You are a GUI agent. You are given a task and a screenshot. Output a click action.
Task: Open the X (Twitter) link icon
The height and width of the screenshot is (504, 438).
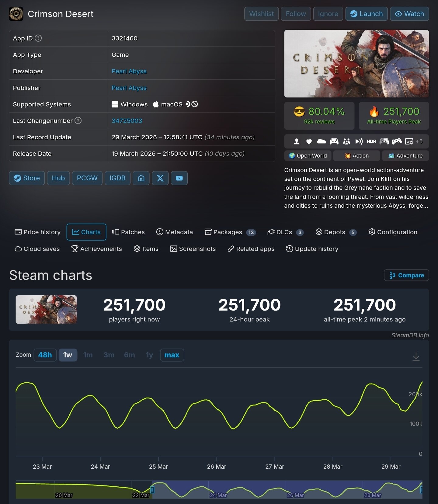tap(160, 178)
